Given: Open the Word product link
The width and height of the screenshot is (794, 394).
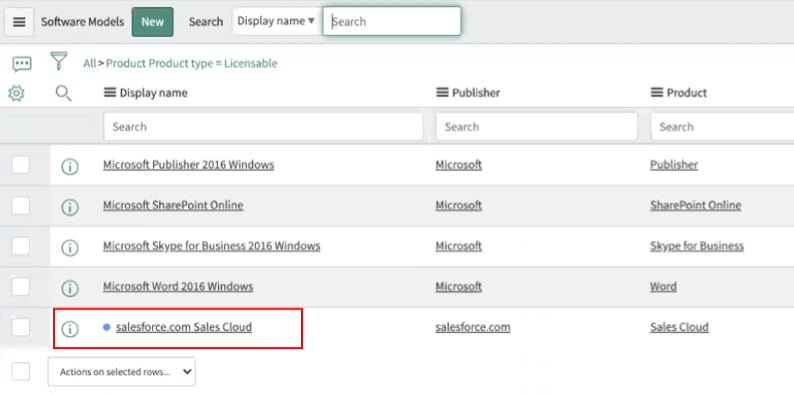Looking at the screenshot, I should point(663,286).
